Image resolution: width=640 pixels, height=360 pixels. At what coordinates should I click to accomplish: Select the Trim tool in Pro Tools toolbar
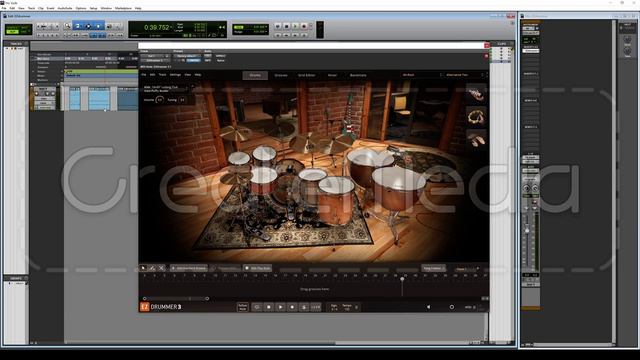pyautogui.click(x=78, y=26)
